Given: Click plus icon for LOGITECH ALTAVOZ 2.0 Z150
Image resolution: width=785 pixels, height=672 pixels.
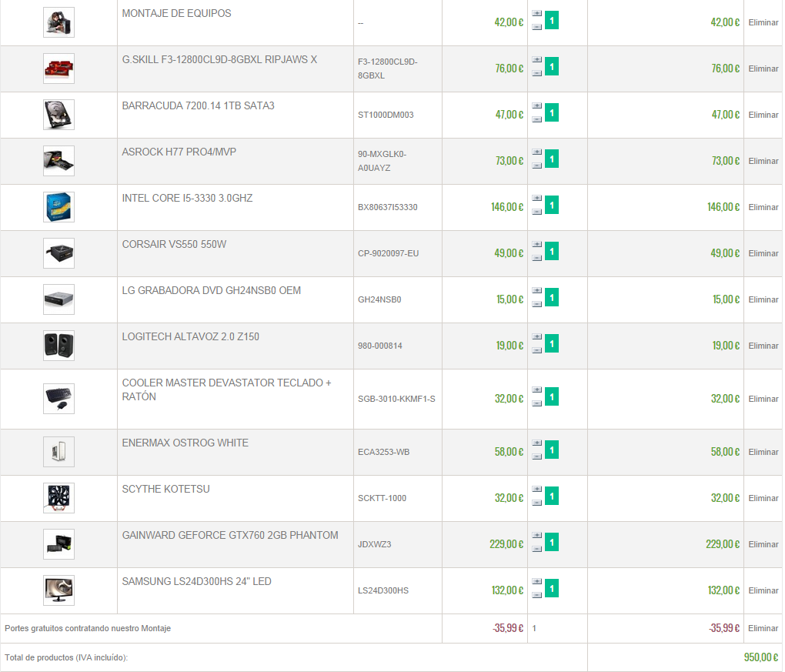Looking at the screenshot, I should [x=536, y=336].
